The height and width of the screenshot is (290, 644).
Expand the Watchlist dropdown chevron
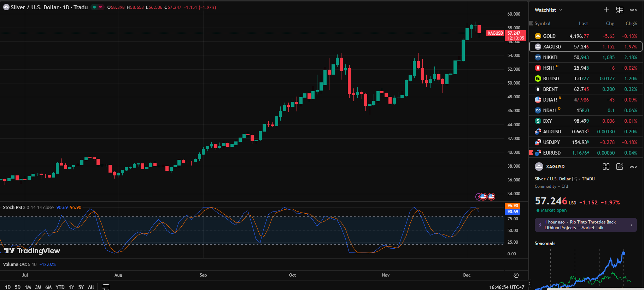560,10
